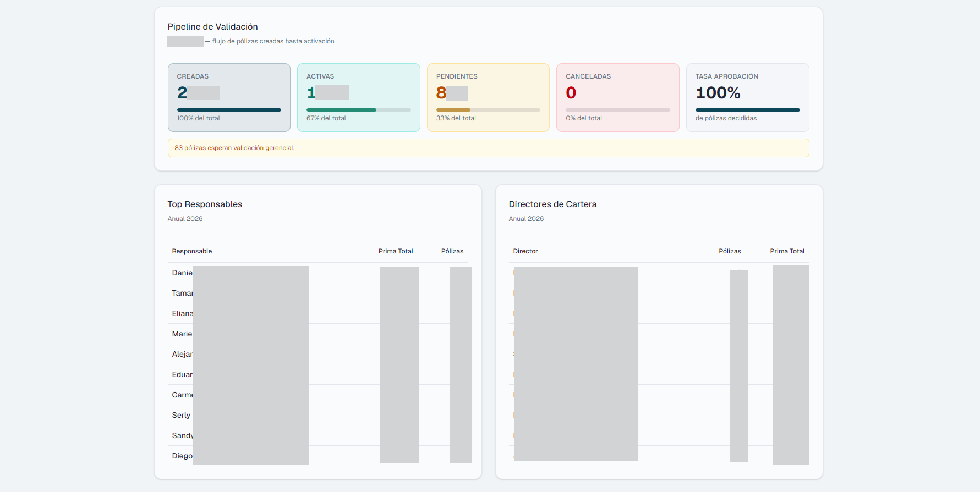Select the ACTIVAS pipeline card
Image resolution: width=980 pixels, height=492 pixels.
coord(358,97)
